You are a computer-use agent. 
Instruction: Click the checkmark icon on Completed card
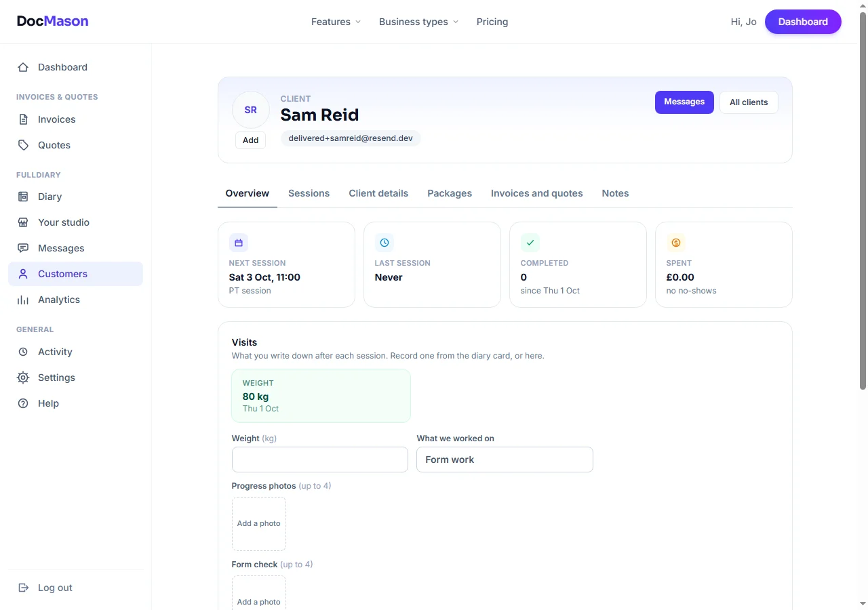coord(530,243)
